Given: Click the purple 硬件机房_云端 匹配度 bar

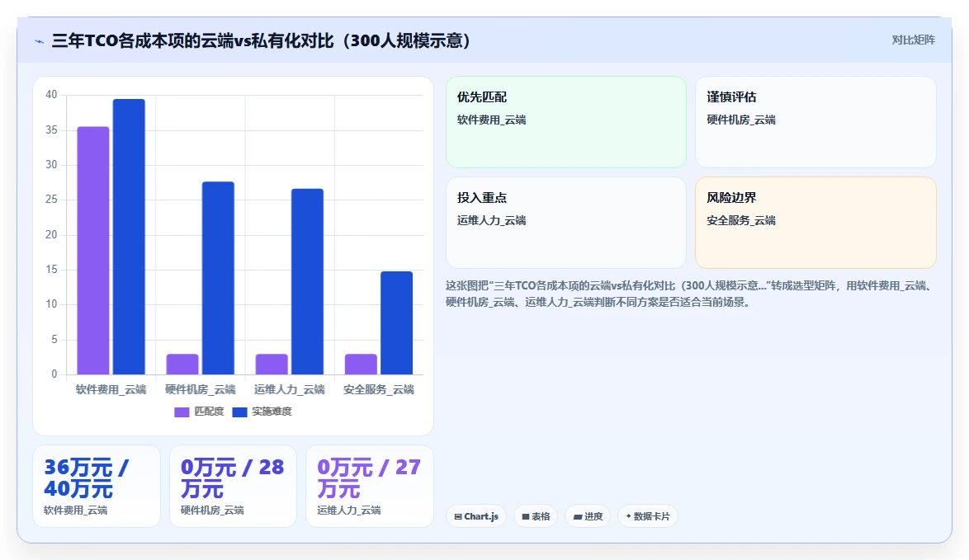Looking at the screenshot, I should (x=182, y=365).
